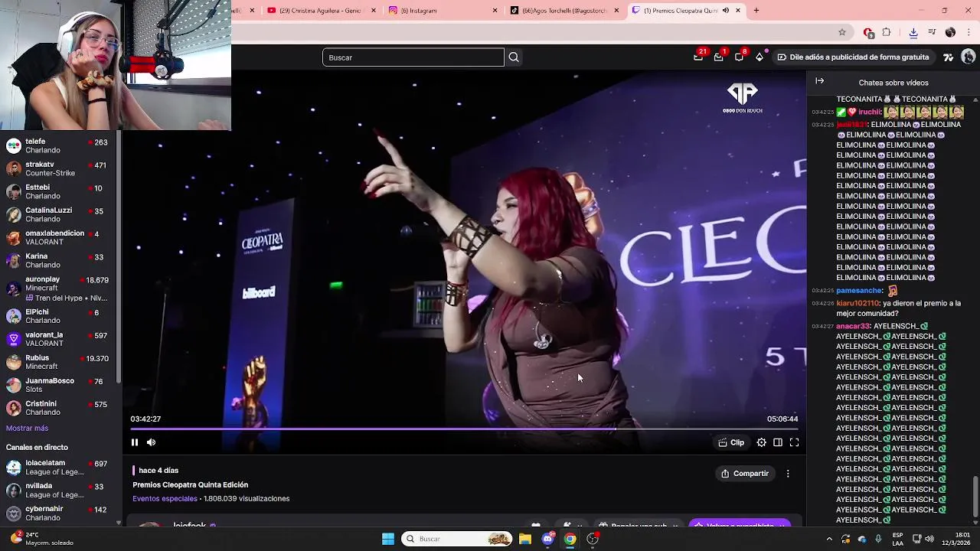The height and width of the screenshot is (551, 980).
Task: Open Chrome downloads icon
Action: tap(913, 32)
